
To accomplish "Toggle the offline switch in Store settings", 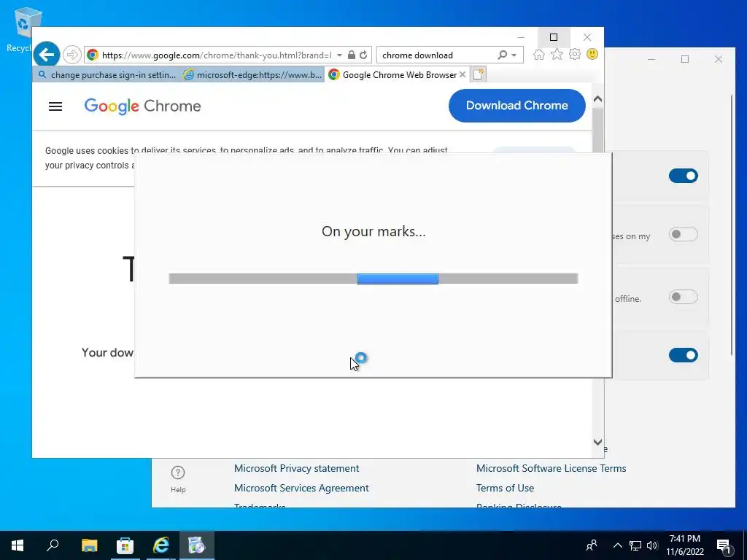I will pyautogui.click(x=683, y=297).
